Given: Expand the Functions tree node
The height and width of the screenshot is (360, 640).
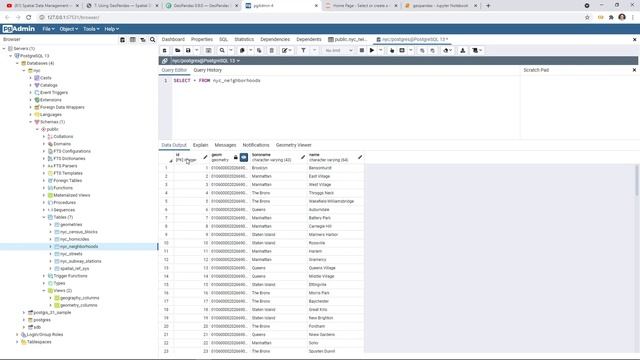Looking at the screenshot, I should click(x=44, y=188).
